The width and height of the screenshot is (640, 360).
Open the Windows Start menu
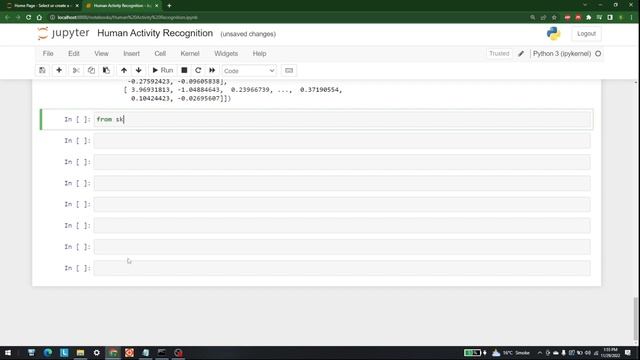coord(7,353)
